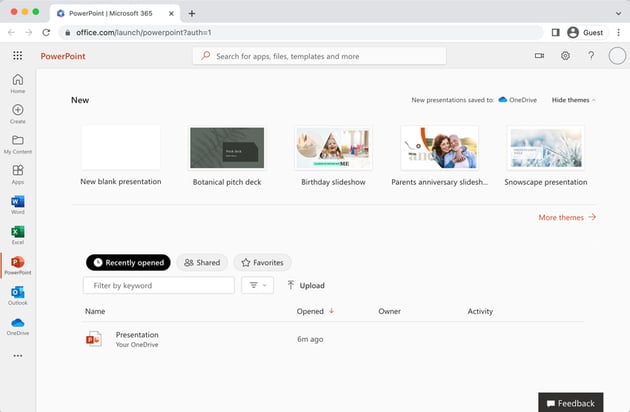The height and width of the screenshot is (412, 630).
Task: Click the Filter by keyword field
Action: click(159, 285)
